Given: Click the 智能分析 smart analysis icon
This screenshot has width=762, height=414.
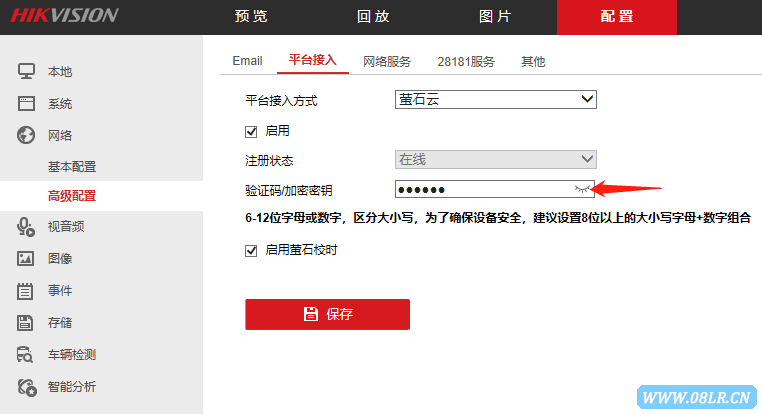Looking at the screenshot, I should click(27, 386).
